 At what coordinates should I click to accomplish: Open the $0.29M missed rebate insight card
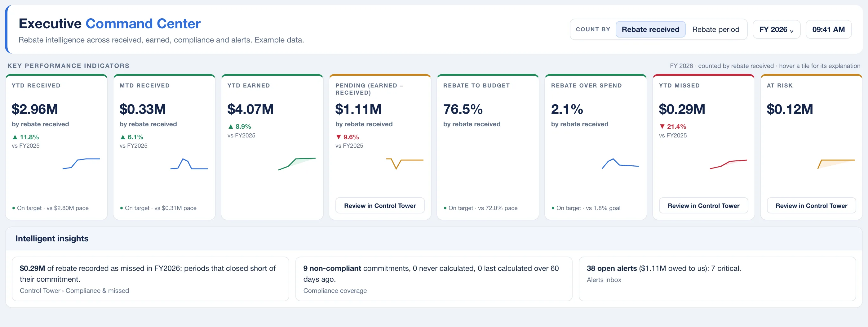[x=150, y=279]
